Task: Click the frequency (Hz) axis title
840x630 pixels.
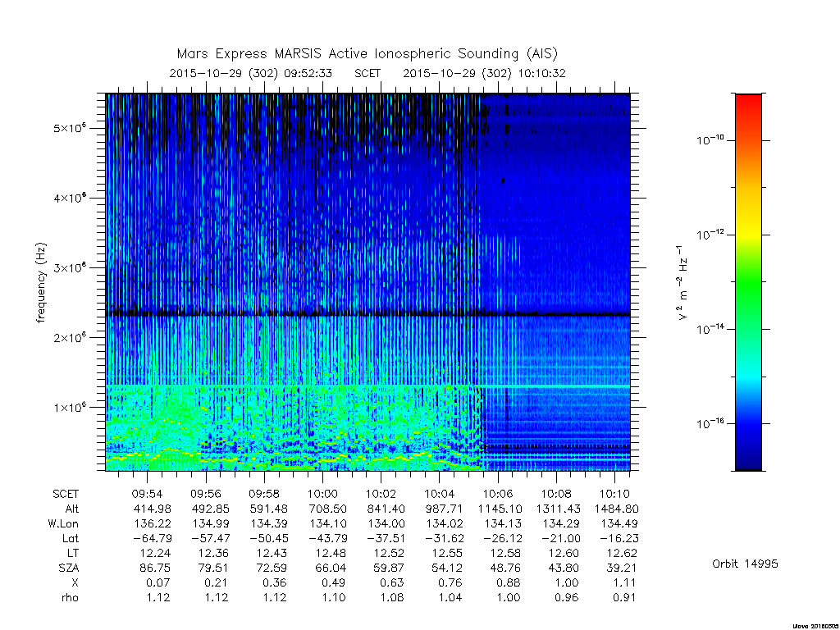Action: pos(41,283)
